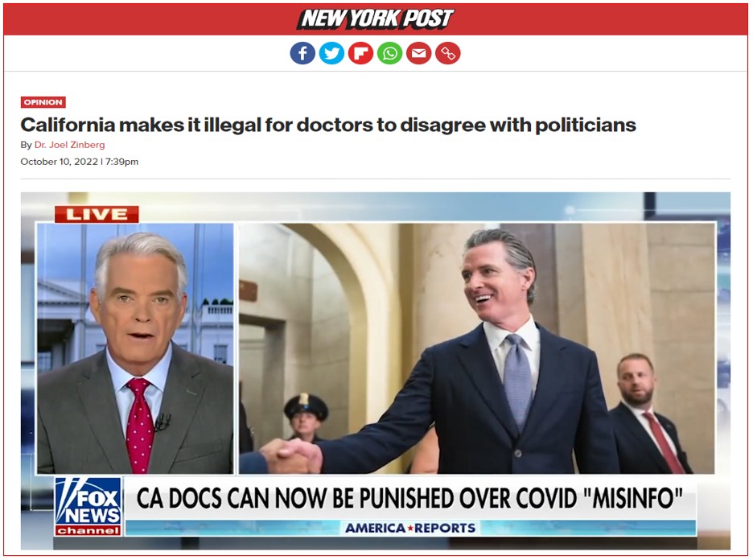This screenshot has width=753, height=560.
Task: Share the article on Twitter
Action: pyautogui.click(x=331, y=53)
